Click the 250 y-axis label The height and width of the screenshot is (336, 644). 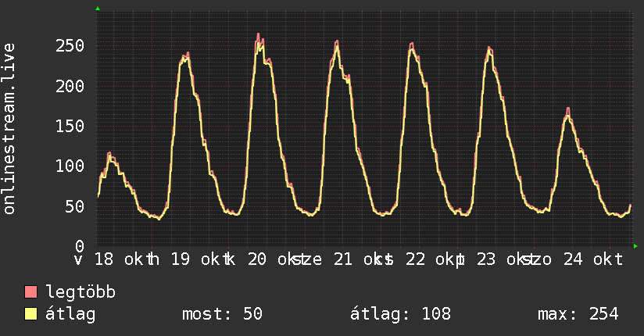tap(70, 45)
